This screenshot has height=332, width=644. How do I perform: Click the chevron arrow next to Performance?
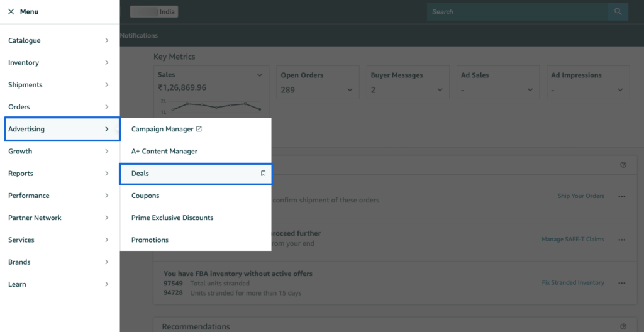(107, 196)
